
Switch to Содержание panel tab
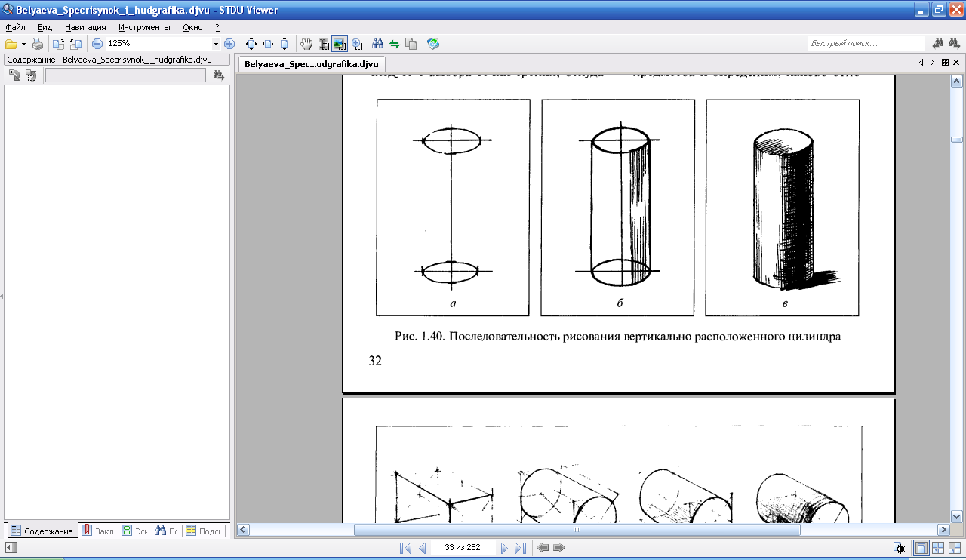pos(42,531)
